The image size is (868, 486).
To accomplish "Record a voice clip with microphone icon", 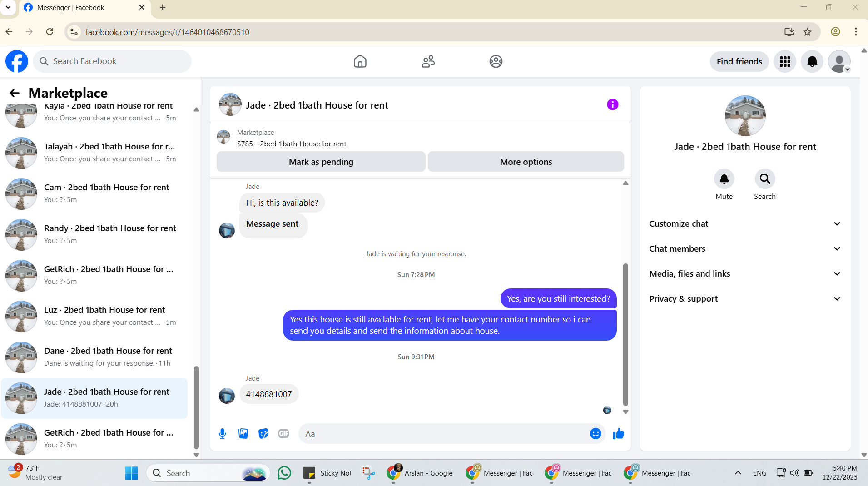I will pos(222,434).
